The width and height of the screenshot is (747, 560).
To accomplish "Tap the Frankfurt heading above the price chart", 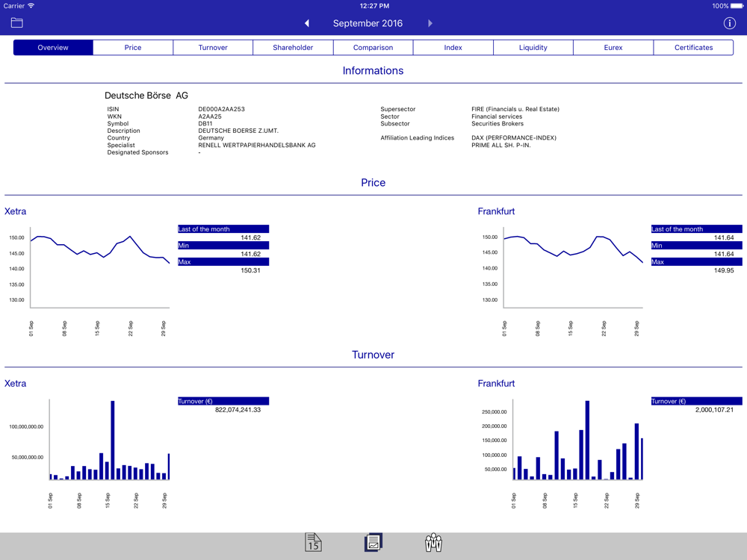I will 496,211.
